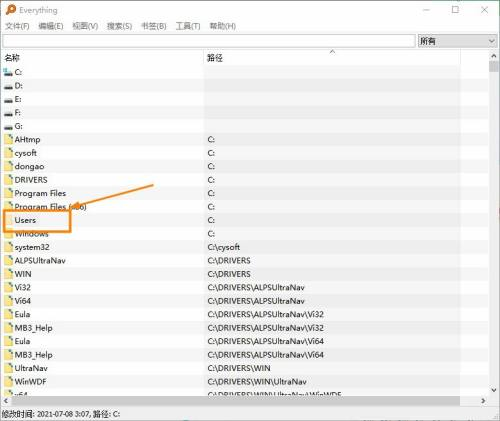Click the WIN folder icon
Viewport: 500px width, 421px height.
pyautogui.click(x=8, y=274)
